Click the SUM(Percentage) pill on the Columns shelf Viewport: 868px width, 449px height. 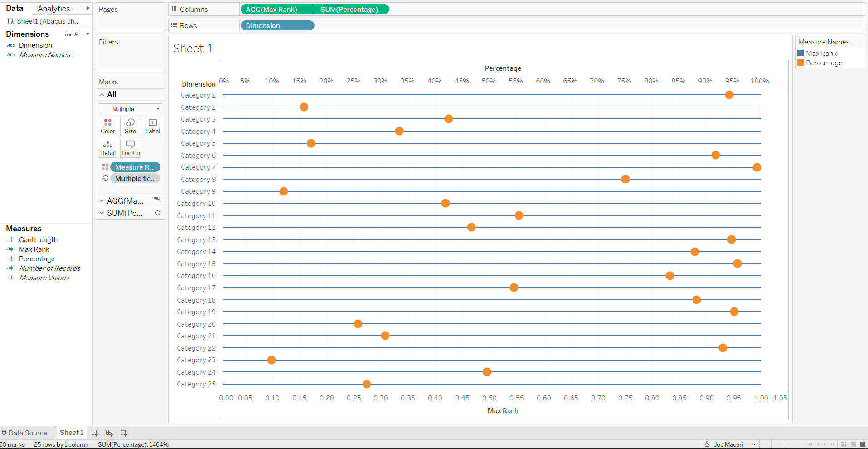[x=352, y=9]
